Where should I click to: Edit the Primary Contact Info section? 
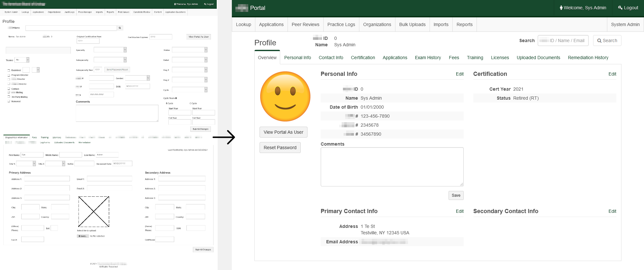tap(459, 211)
